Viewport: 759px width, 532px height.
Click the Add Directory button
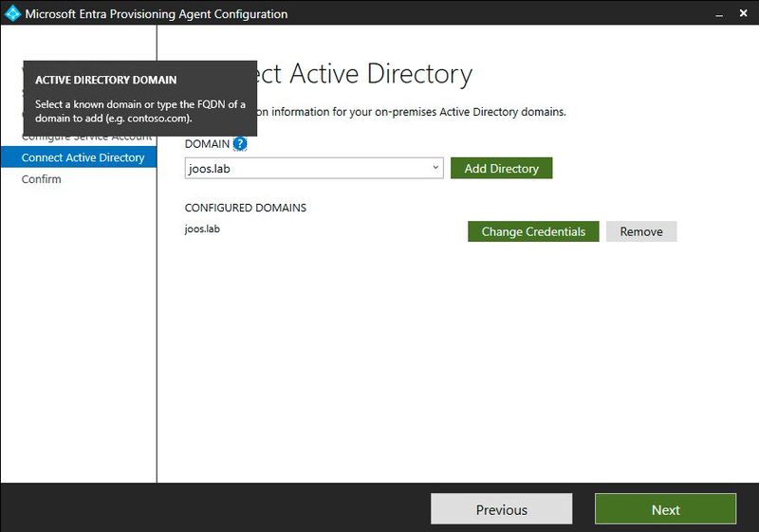[x=501, y=168]
